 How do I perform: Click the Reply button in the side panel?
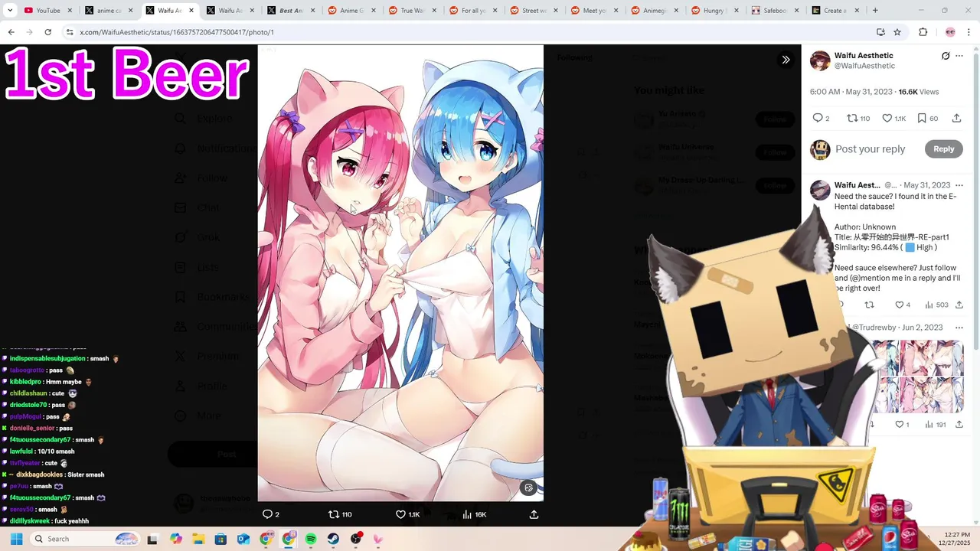[943, 149]
